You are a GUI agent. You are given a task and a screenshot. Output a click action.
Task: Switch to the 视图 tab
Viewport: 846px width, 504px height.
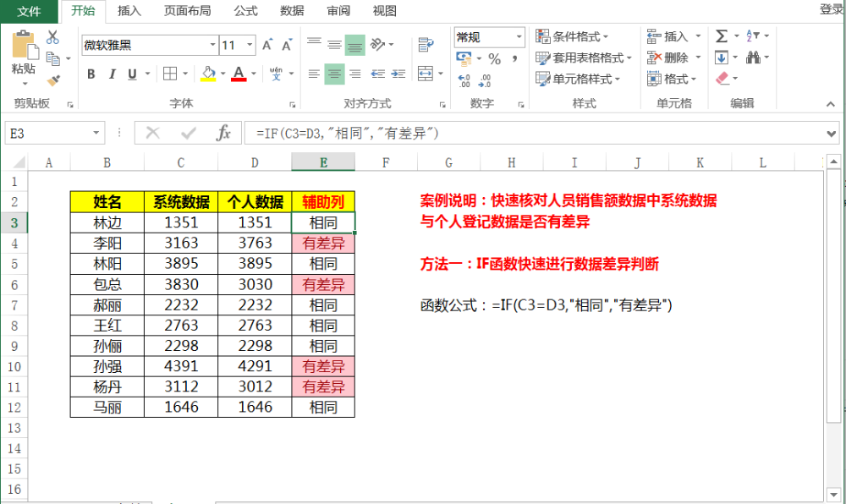coord(385,11)
